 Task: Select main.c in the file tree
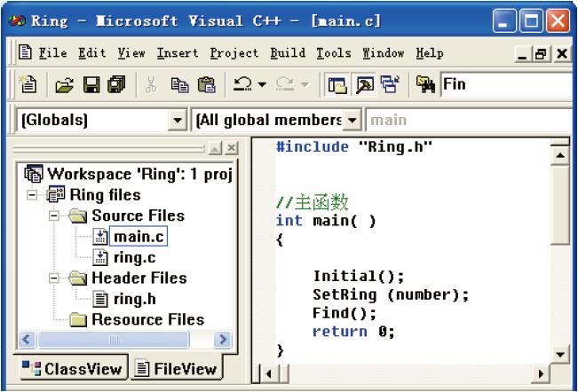pyautogui.click(x=139, y=237)
